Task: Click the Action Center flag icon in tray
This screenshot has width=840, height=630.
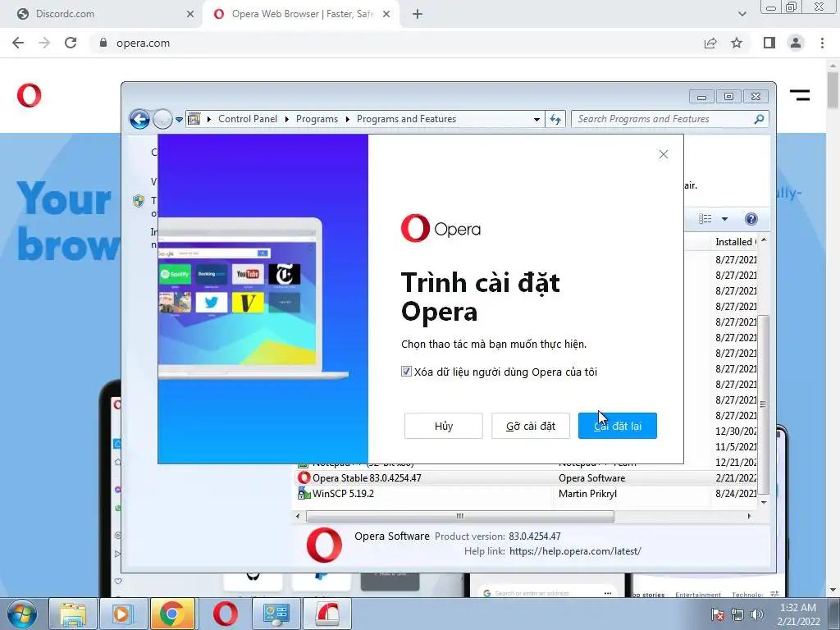Action: (718, 614)
